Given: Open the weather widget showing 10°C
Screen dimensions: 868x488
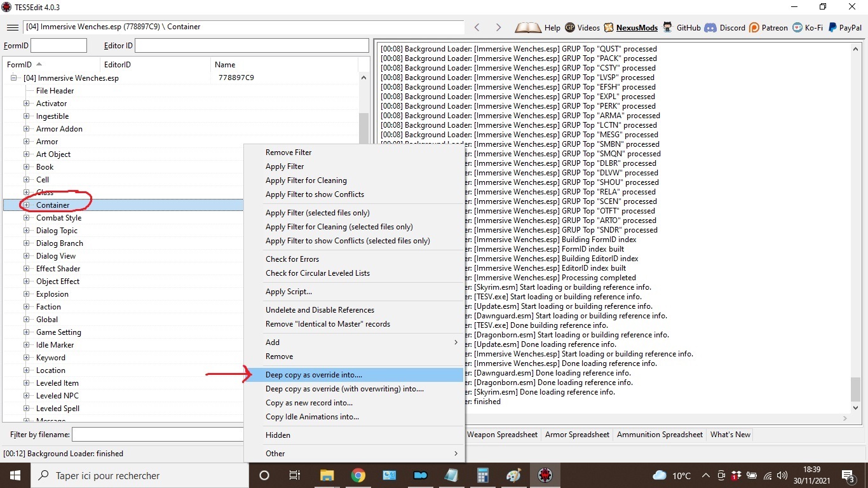Looking at the screenshot, I should pyautogui.click(x=672, y=475).
